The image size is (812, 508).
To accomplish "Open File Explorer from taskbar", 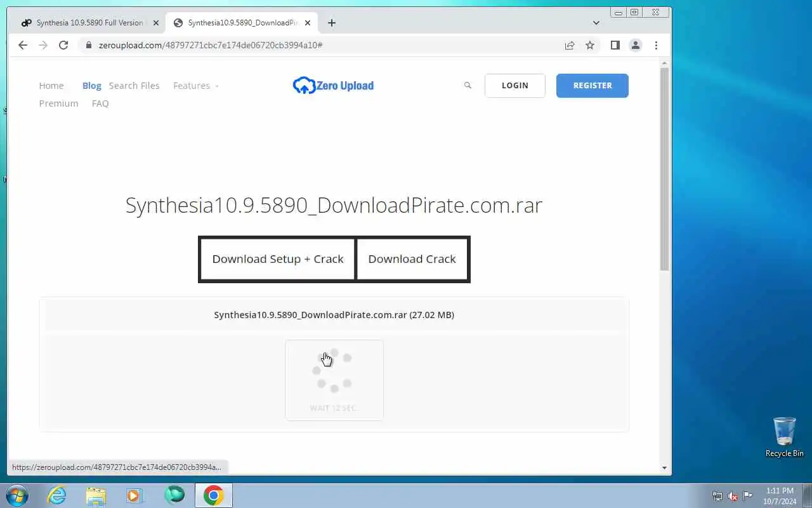I will (96, 495).
